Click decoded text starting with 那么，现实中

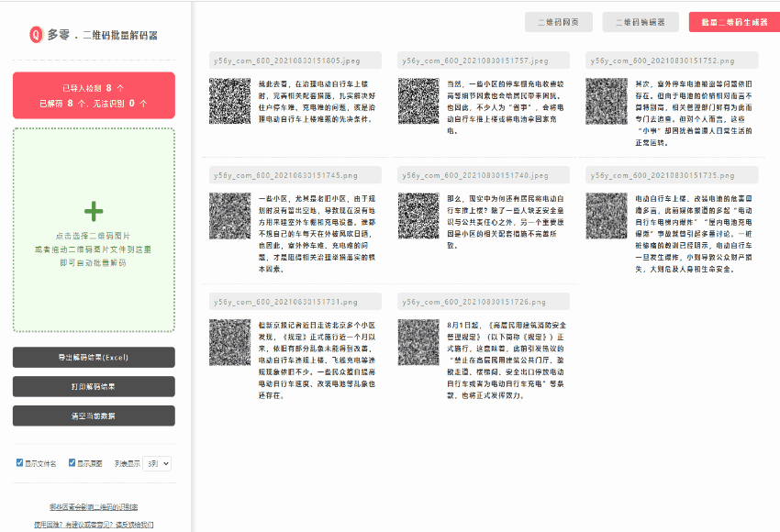tap(506, 222)
